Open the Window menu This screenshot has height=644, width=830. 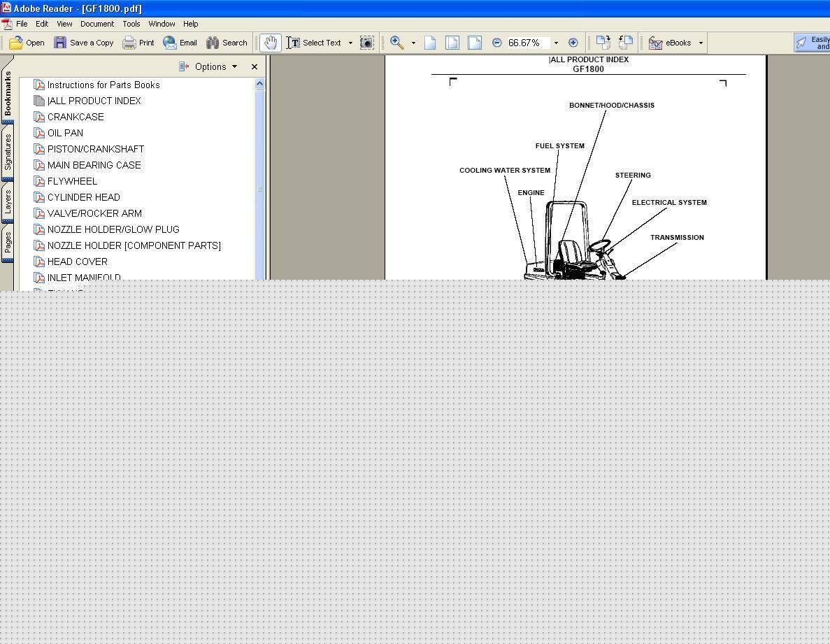pyautogui.click(x=162, y=24)
